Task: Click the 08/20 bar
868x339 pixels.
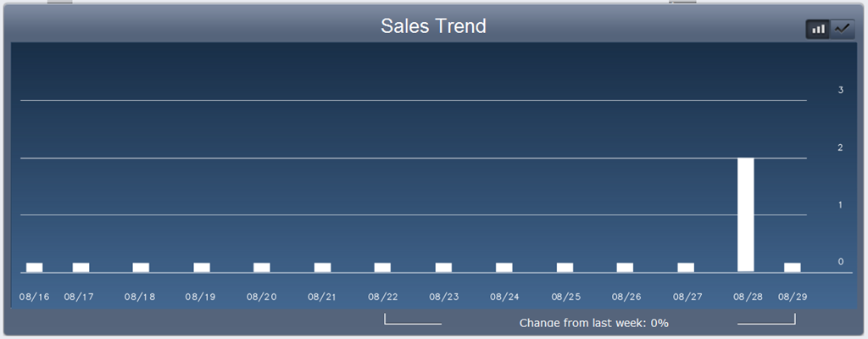Action: (x=262, y=267)
